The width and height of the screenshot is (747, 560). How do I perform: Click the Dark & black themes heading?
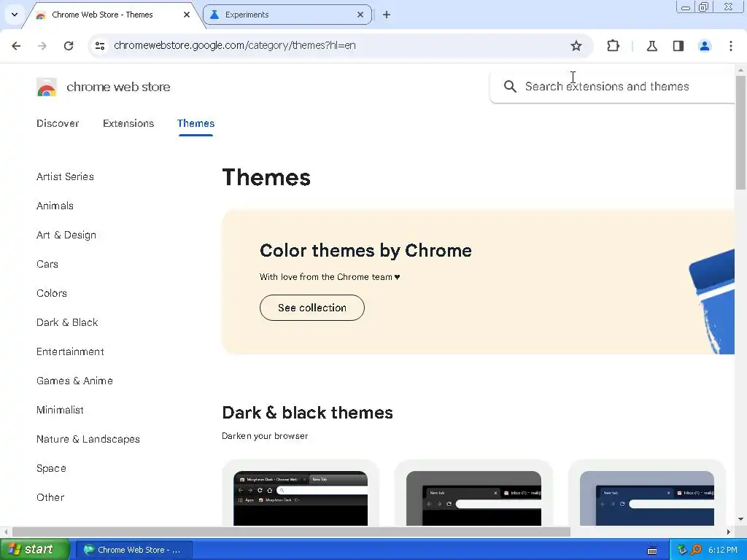pos(307,413)
